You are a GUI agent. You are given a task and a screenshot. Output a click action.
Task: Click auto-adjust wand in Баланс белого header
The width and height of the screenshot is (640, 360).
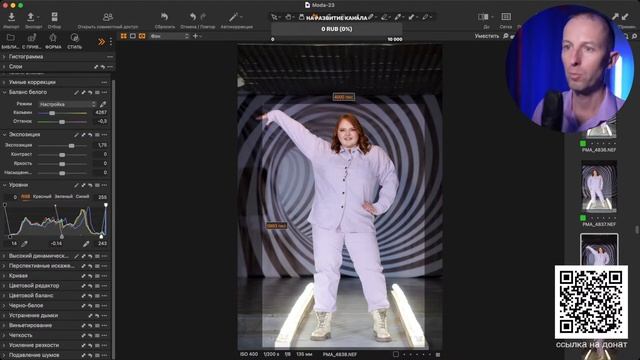pyautogui.click(x=76, y=93)
